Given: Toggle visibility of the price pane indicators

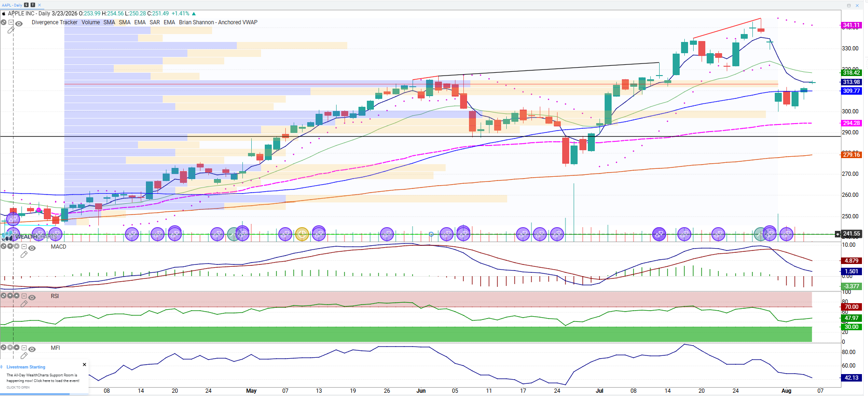Looking at the screenshot, I should click(19, 24).
